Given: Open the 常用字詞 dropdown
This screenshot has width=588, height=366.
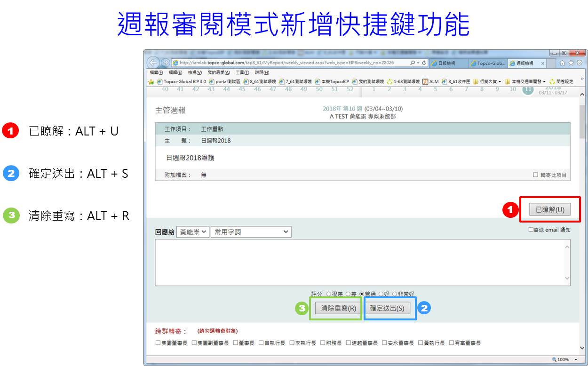Looking at the screenshot, I should click(251, 232).
